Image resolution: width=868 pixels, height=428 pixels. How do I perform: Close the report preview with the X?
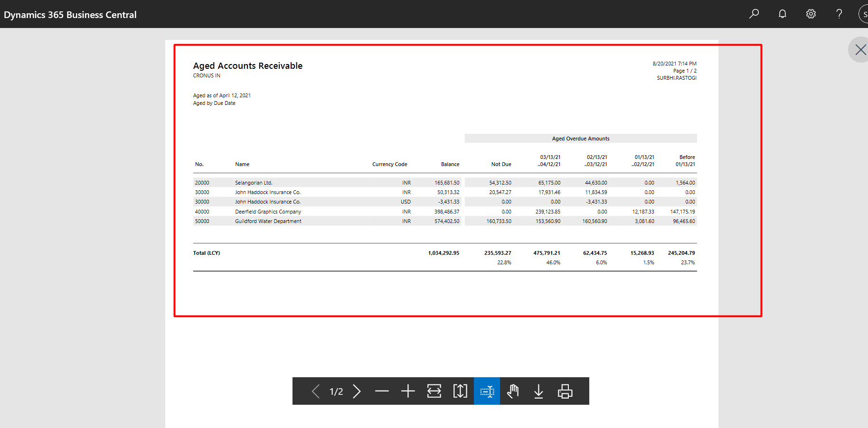[860, 49]
